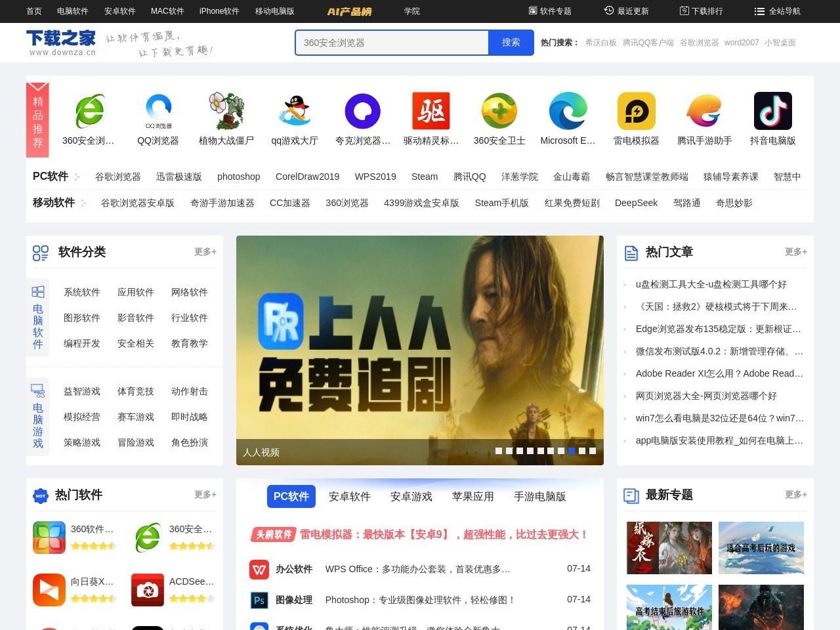Expand 热门软件 with 更多+

click(x=204, y=495)
